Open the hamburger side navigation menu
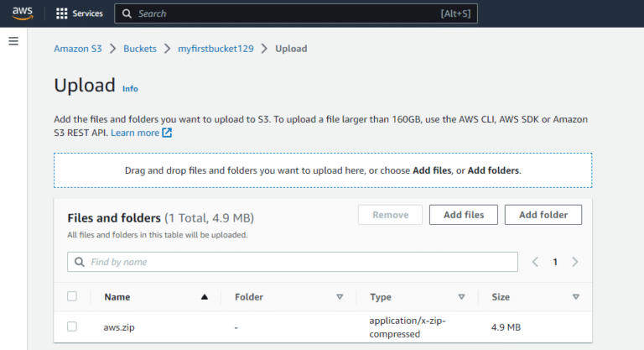Image resolution: width=644 pixels, height=350 pixels. click(x=13, y=41)
